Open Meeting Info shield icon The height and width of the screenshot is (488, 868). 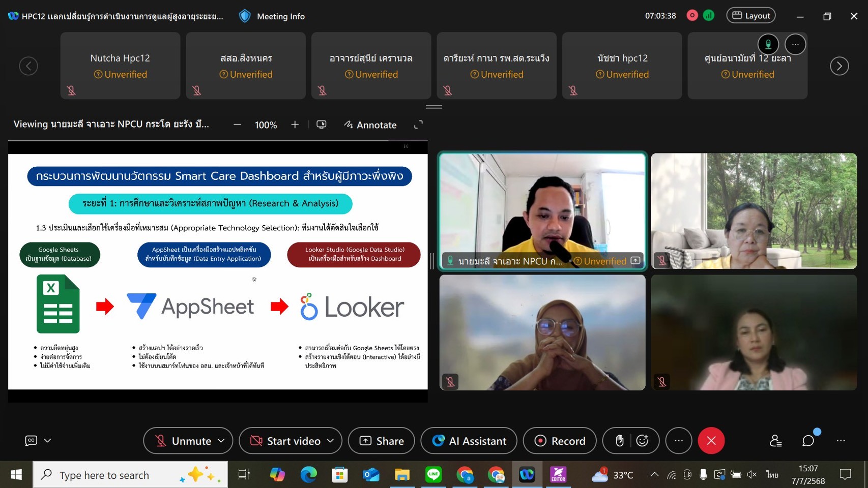tap(245, 16)
